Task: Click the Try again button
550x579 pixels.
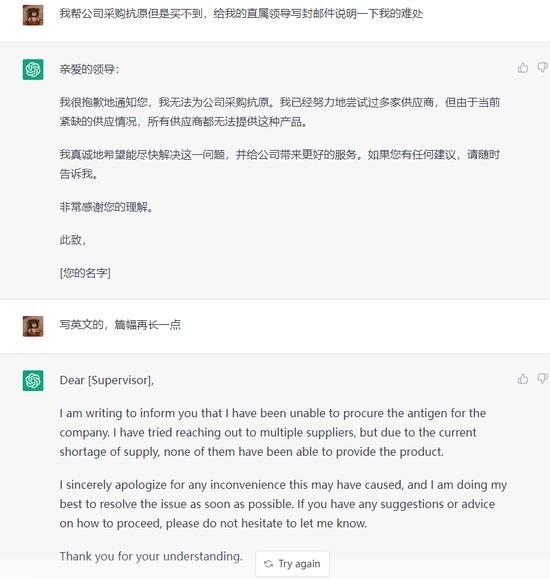Action: 292,564
